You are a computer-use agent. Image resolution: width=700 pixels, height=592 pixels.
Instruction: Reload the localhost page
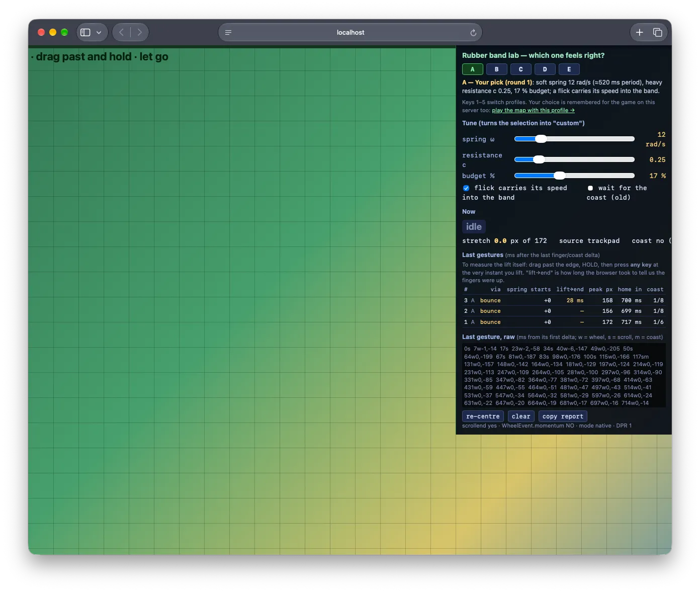point(473,33)
